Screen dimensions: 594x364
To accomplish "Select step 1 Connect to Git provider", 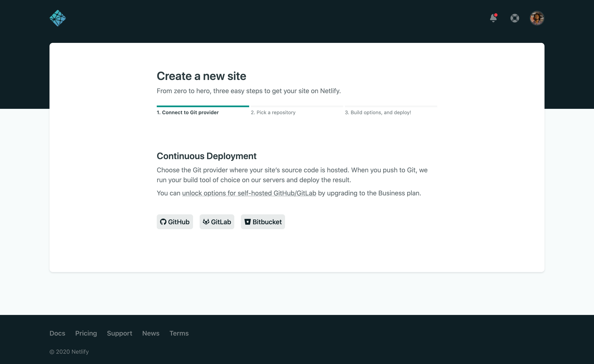I will point(187,113).
